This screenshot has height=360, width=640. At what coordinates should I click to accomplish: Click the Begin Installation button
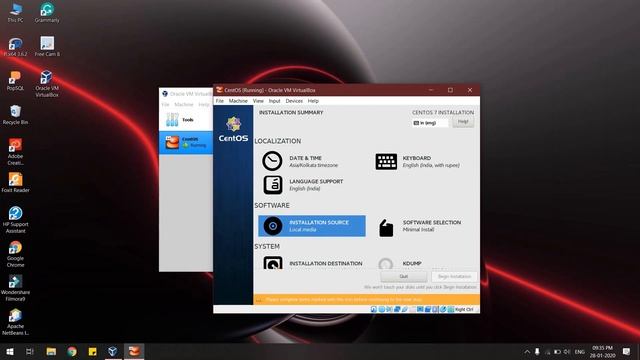click(x=454, y=276)
